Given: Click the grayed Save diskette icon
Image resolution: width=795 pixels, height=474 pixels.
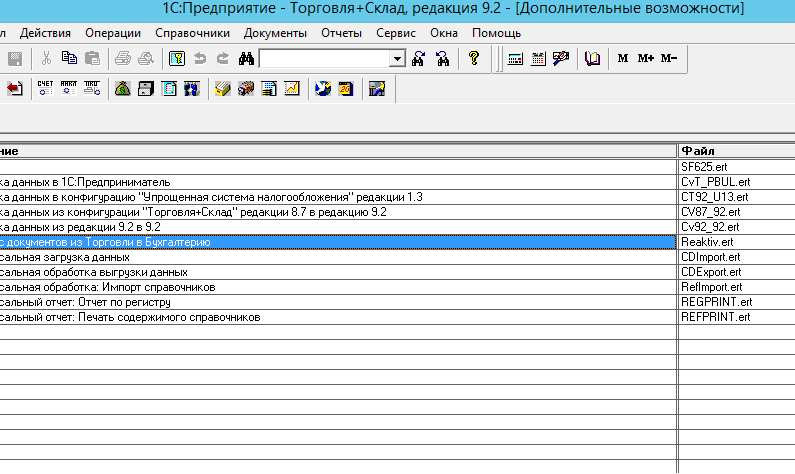Looking at the screenshot, I should click(x=15, y=58).
